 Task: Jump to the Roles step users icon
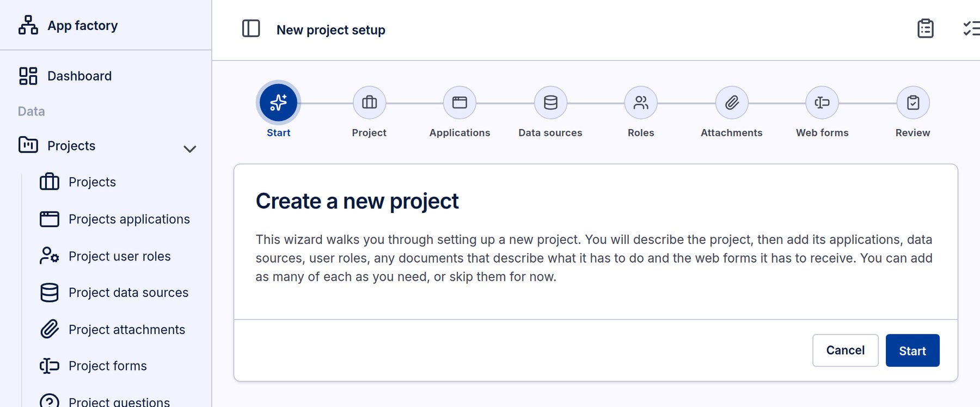(x=641, y=102)
